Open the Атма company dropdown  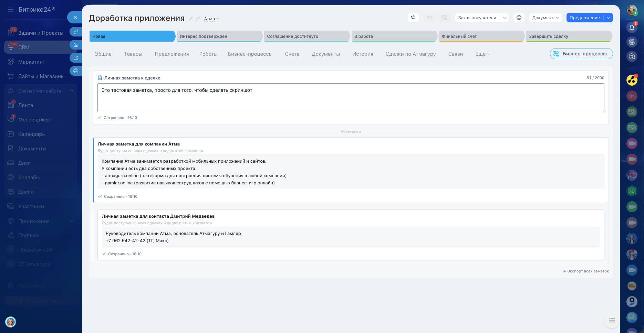point(211,19)
